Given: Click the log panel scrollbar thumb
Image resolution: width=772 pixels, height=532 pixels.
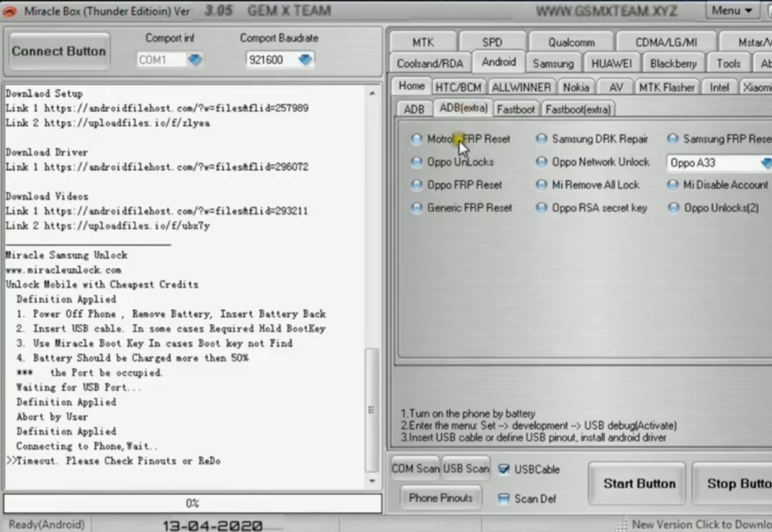Looking at the screenshot, I should click(372, 410).
